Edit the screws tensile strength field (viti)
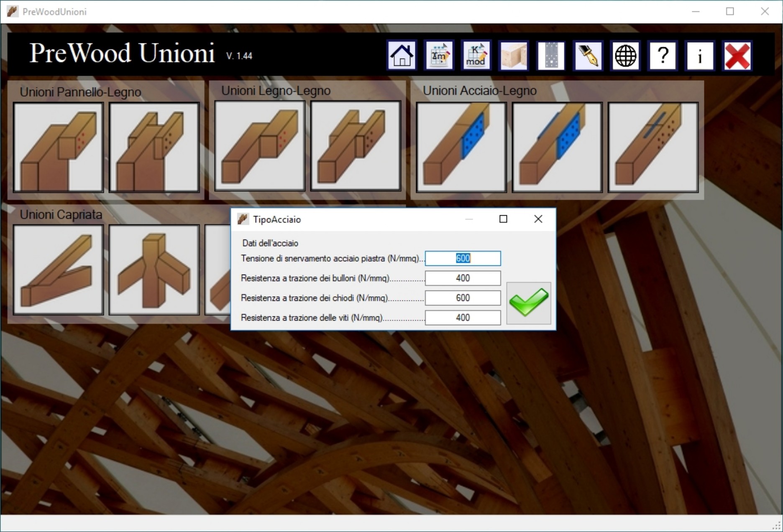783x532 pixels. (463, 318)
